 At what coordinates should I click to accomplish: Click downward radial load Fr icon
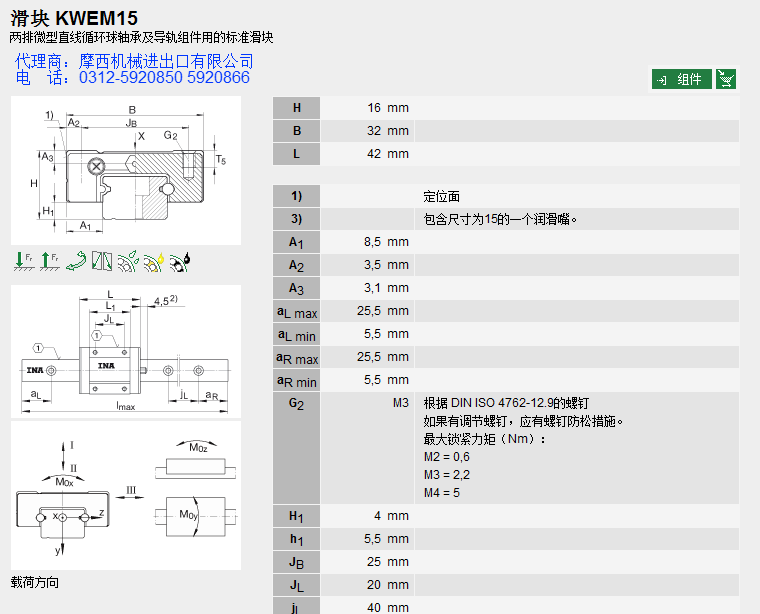[x=23, y=261]
